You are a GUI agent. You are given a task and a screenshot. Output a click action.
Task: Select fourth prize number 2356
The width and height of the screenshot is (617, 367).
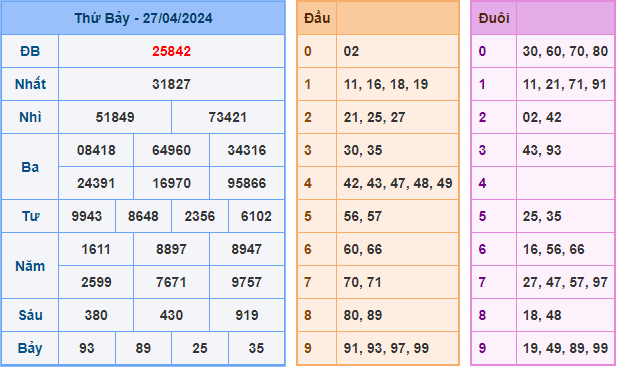point(200,216)
